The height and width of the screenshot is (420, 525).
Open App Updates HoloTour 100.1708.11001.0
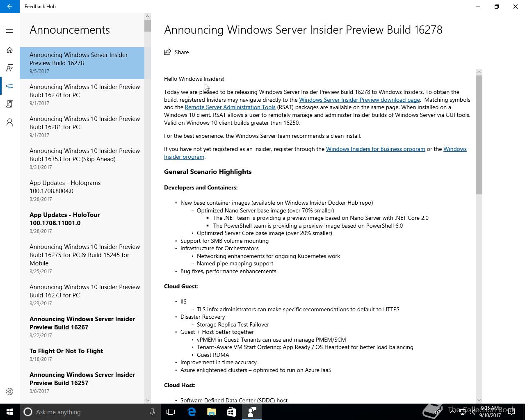click(x=82, y=223)
